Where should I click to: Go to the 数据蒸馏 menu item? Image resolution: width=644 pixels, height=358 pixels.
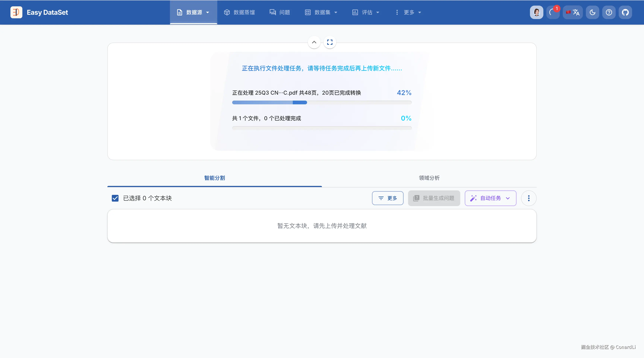239,12
